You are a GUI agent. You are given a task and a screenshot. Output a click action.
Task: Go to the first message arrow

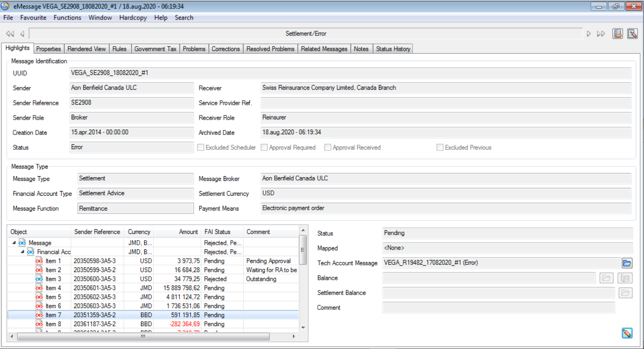coord(10,34)
